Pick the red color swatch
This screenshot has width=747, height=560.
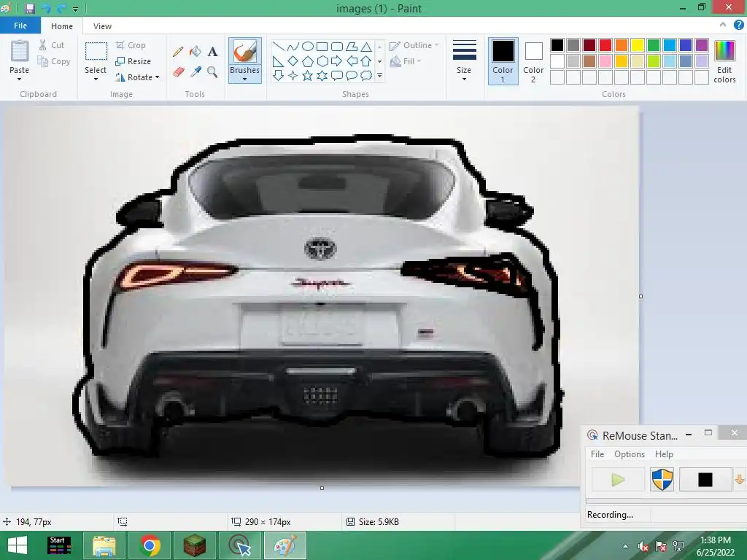[x=605, y=45]
